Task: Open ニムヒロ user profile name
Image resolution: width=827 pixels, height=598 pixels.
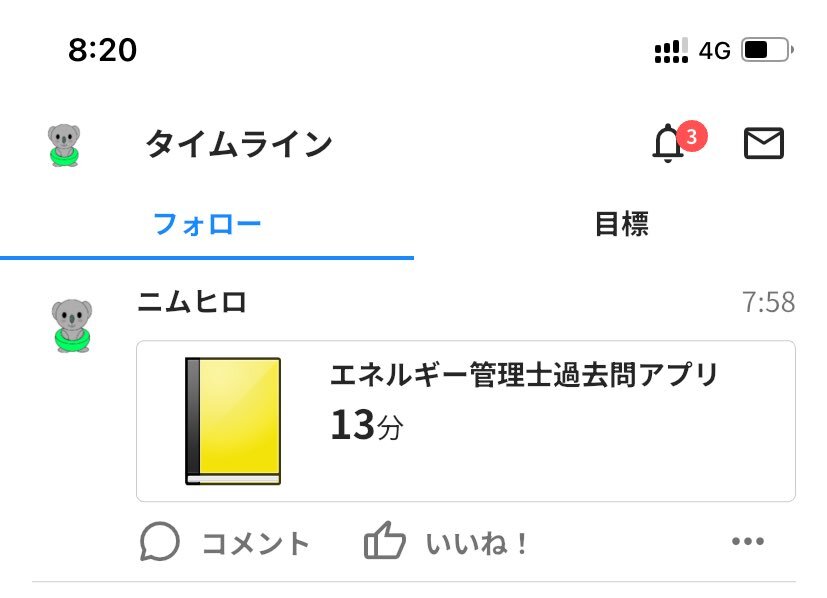Action: coord(192,302)
